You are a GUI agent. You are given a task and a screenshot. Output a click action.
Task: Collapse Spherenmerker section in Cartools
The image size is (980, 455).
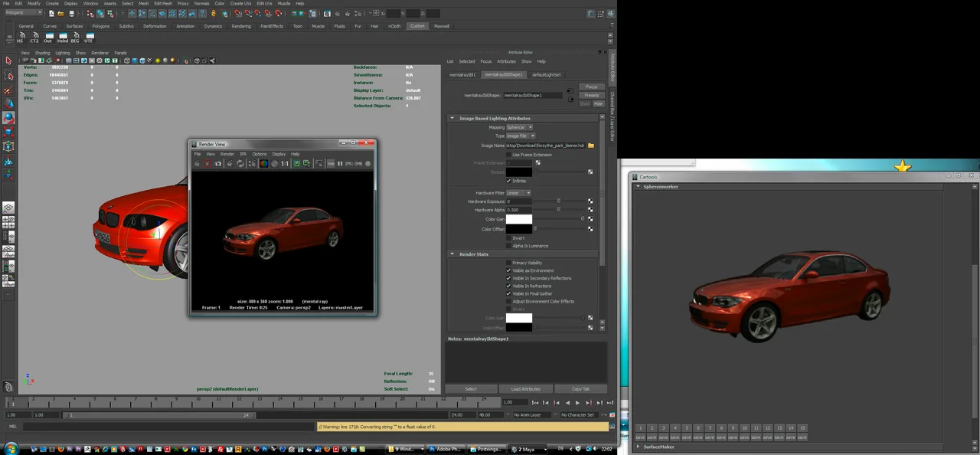[638, 187]
